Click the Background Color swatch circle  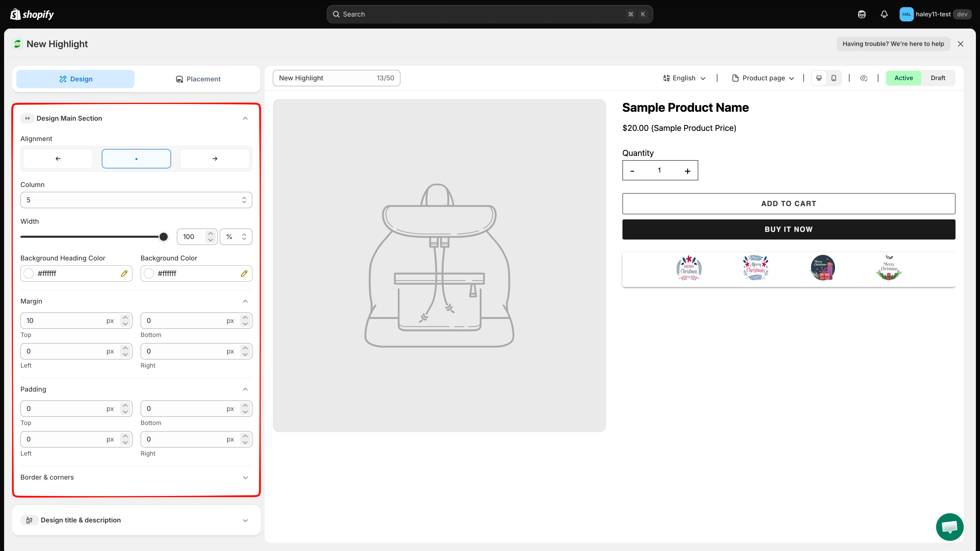[149, 273]
